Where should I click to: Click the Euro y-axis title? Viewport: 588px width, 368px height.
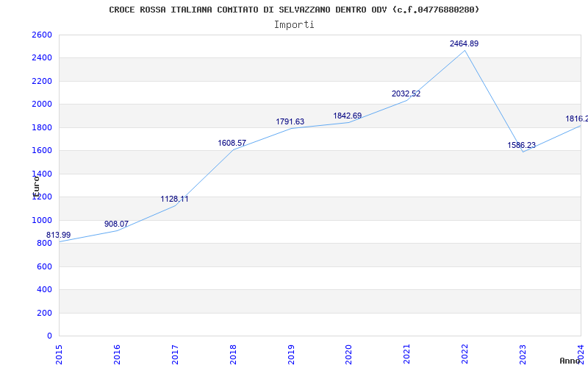[x=36, y=186]
